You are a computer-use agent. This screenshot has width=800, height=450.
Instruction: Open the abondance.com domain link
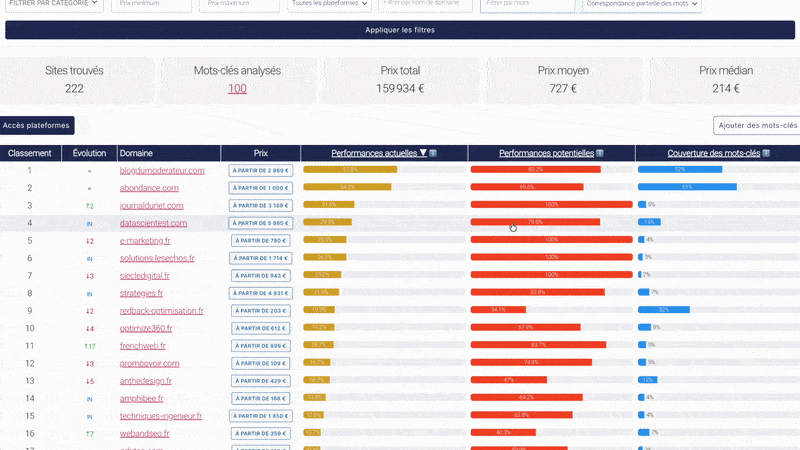click(x=149, y=188)
